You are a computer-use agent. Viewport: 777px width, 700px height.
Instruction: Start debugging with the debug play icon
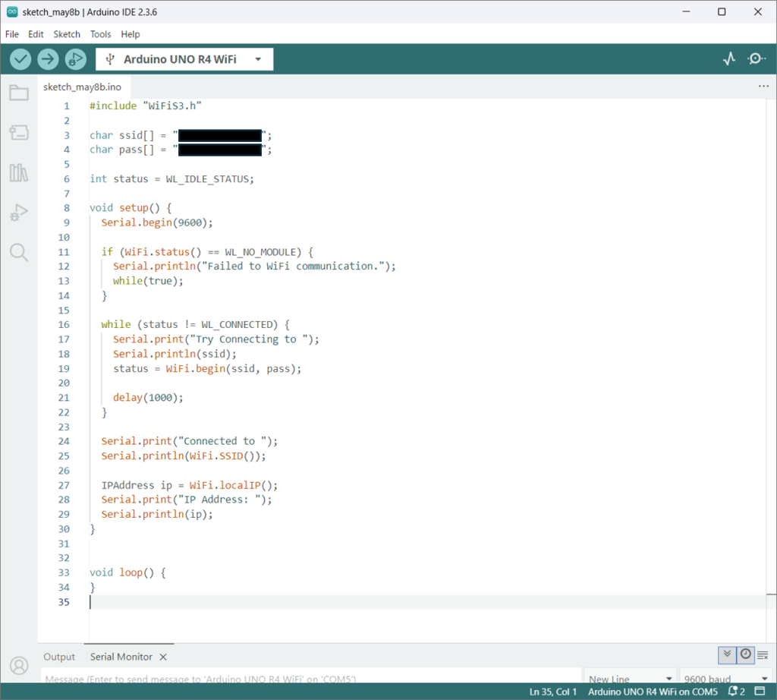coord(75,59)
